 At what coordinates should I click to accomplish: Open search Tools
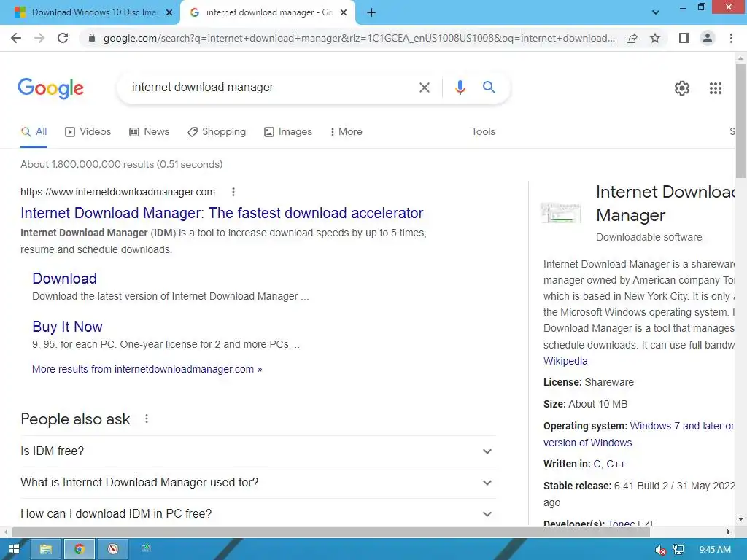[x=483, y=132]
